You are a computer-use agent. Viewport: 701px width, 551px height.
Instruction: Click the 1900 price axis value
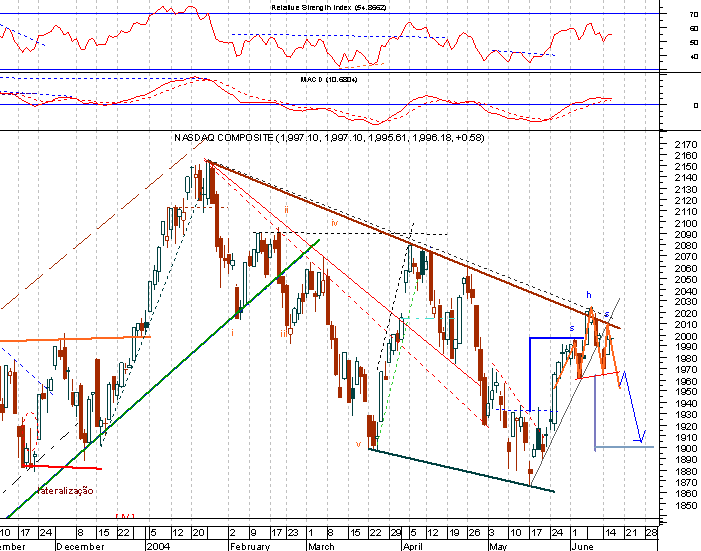(685, 449)
